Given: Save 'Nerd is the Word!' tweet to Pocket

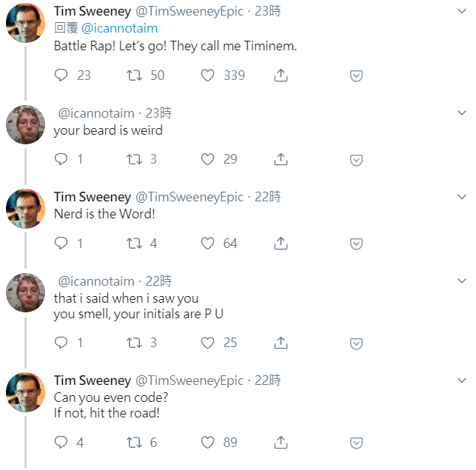Looking at the screenshot, I should [x=356, y=244].
